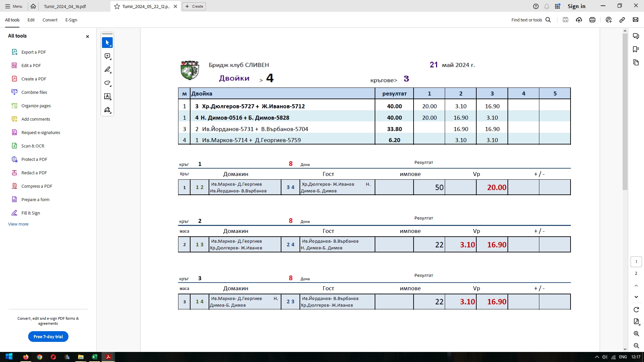Pick the freehand draw loop tool

pyautogui.click(x=107, y=83)
